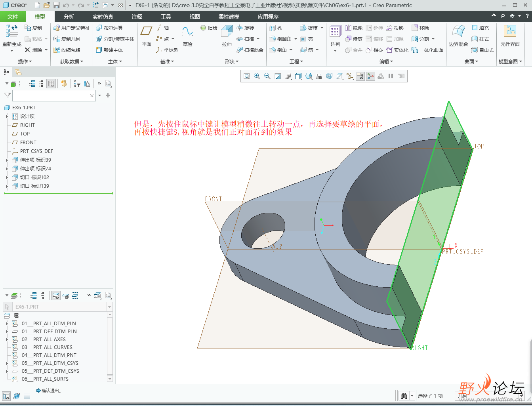Toggle web browser icon in status bar
Screen dimensions: 532x406
(x=17, y=396)
